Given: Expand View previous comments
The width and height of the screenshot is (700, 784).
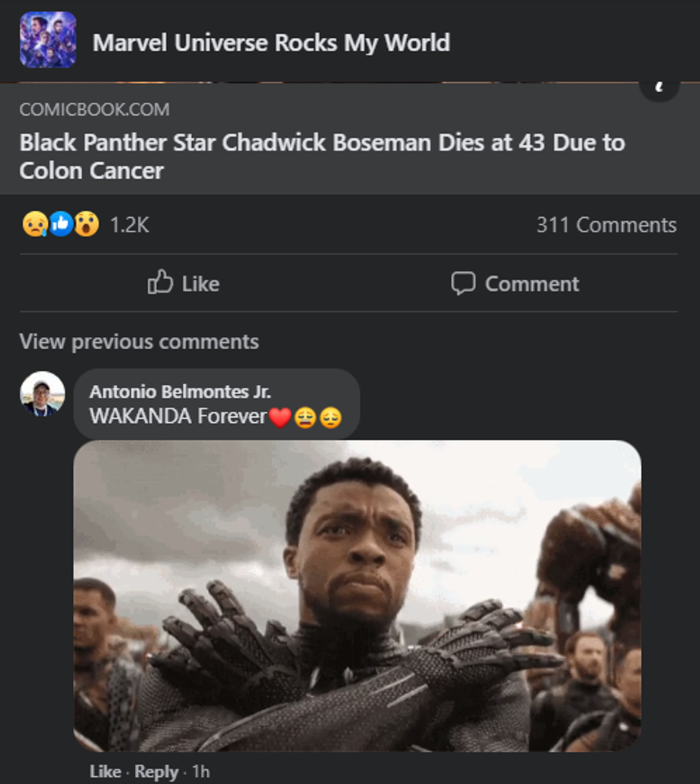Looking at the screenshot, I should (139, 341).
